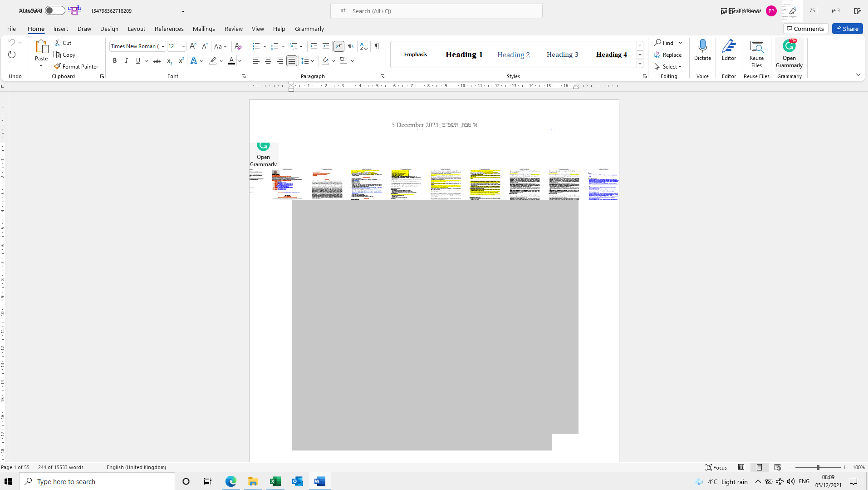The image size is (868, 490).
Task: Click the Sort A-Z icon
Action: [x=364, y=46]
